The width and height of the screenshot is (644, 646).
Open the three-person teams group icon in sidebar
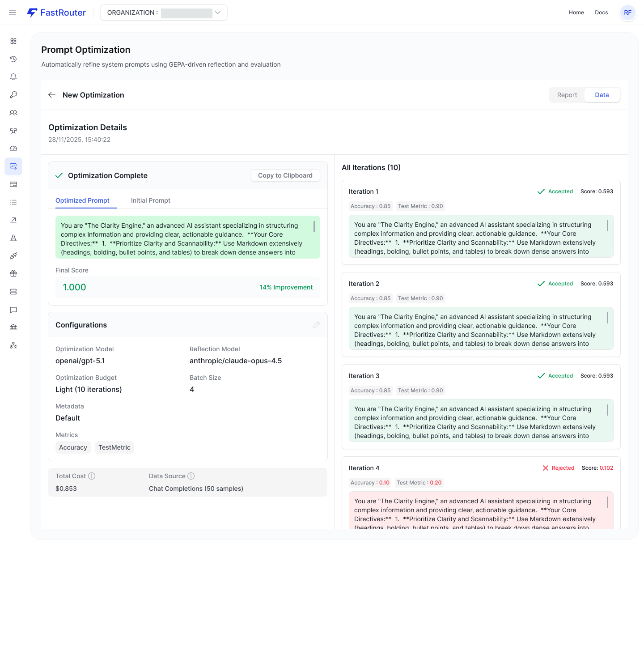(x=13, y=131)
